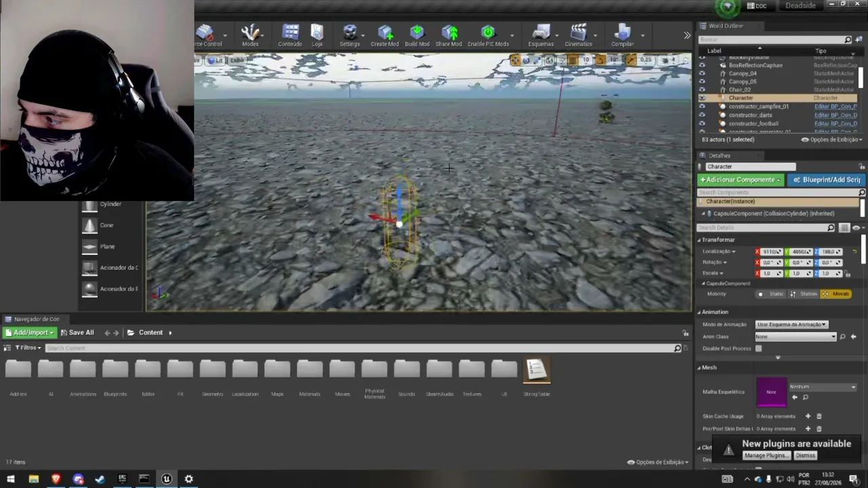This screenshot has width=868, height=488.
Task: Open the Escala dropdown
Action: coord(713,273)
